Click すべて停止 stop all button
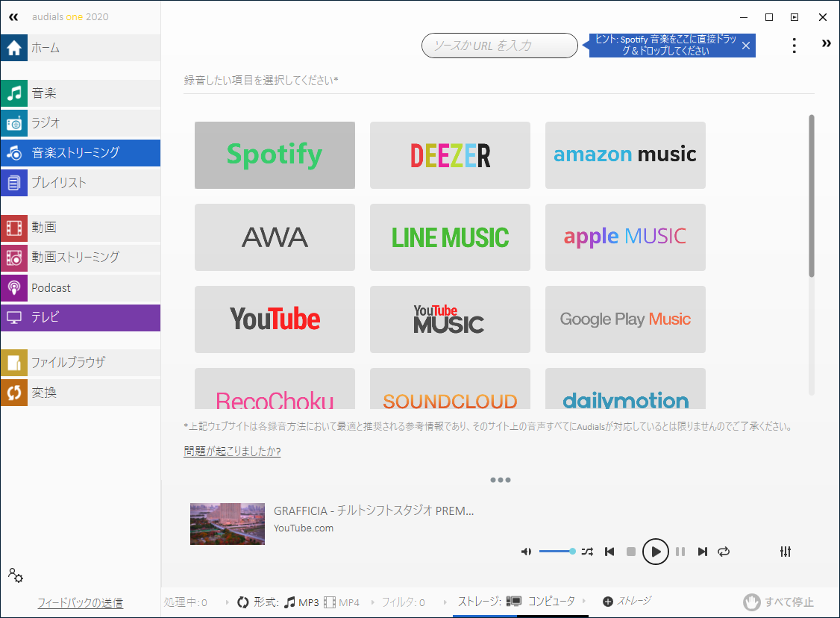The width and height of the screenshot is (840, 618). (x=778, y=602)
